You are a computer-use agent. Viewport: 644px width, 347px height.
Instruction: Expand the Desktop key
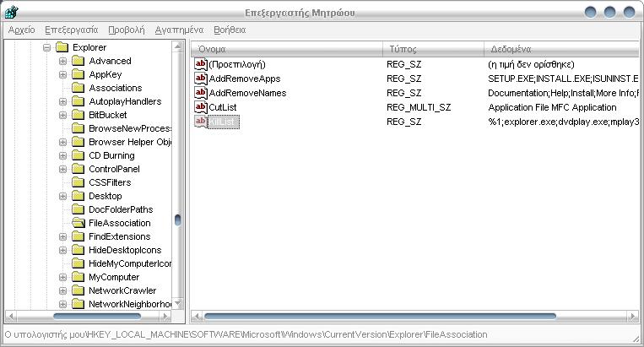[62, 196]
